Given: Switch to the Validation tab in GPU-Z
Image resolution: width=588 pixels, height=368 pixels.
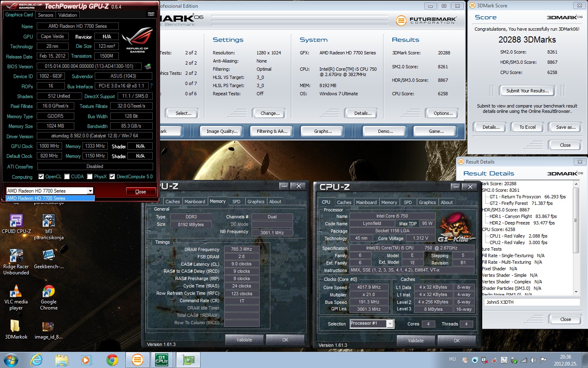Looking at the screenshot, I should pyautogui.click(x=68, y=15).
